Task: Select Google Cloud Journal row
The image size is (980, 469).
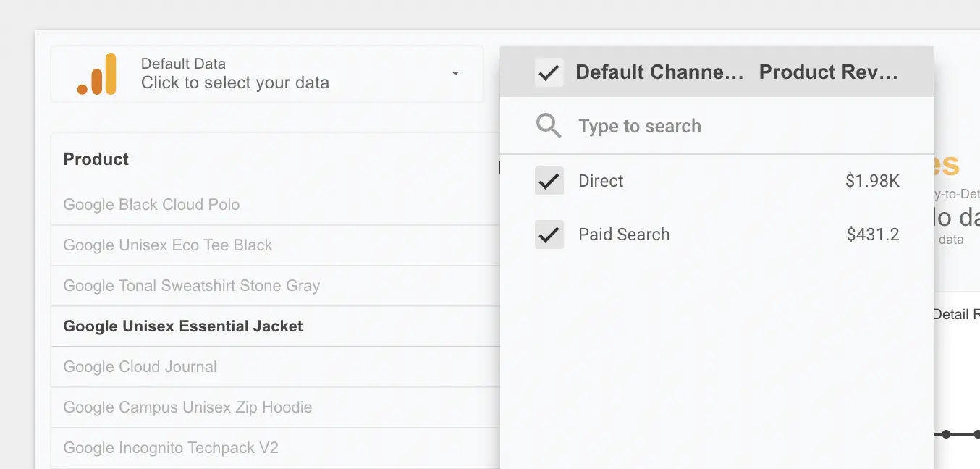Action: 275,367
